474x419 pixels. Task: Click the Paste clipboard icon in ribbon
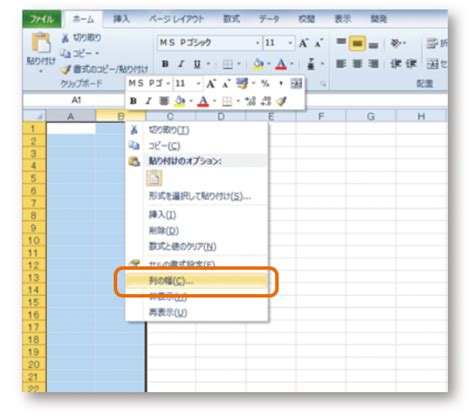[x=41, y=43]
